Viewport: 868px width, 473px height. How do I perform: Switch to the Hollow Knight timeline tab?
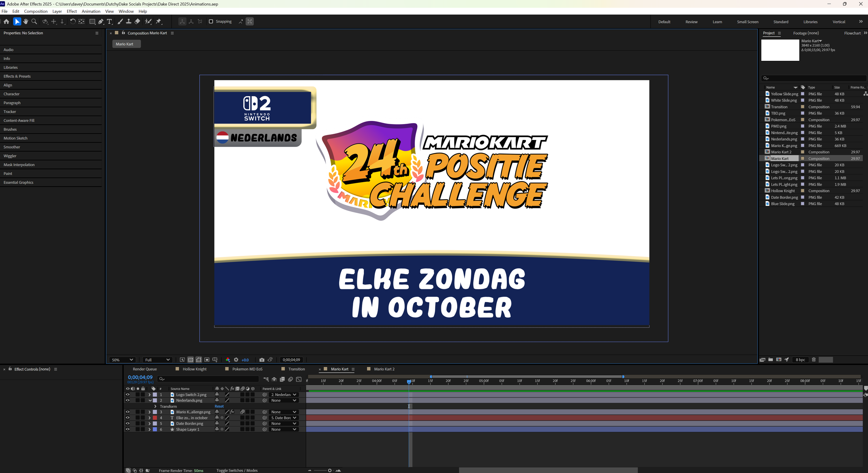[x=194, y=369]
